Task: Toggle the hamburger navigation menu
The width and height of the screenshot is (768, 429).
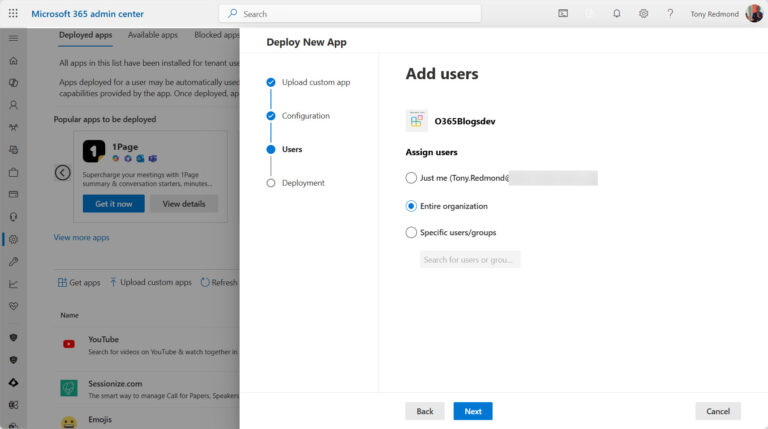Action: [13, 37]
